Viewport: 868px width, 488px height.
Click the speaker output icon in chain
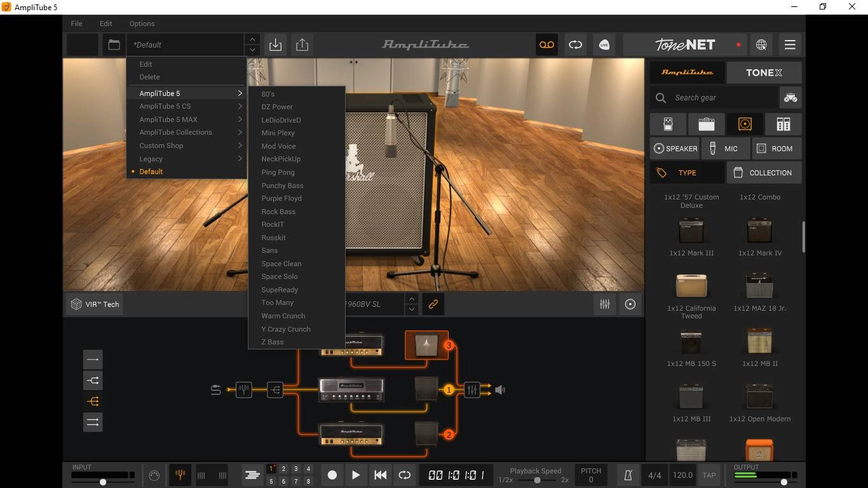pyautogui.click(x=500, y=390)
